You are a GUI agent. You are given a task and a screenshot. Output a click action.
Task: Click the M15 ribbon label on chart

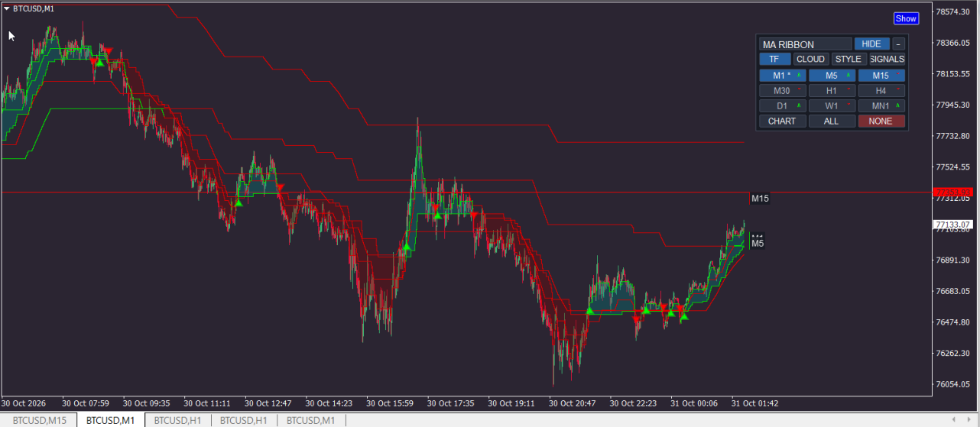click(x=760, y=199)
